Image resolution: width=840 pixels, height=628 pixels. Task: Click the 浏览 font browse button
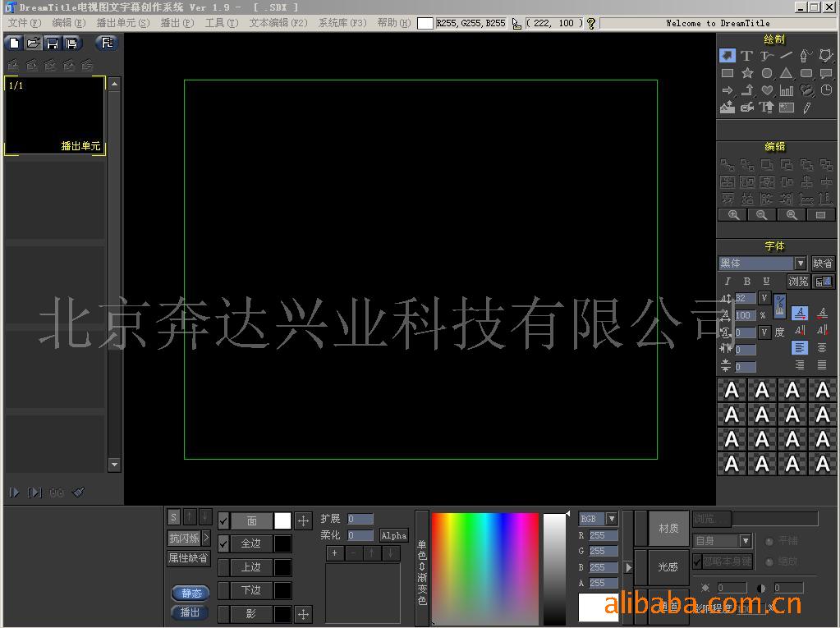pos(797,281)
